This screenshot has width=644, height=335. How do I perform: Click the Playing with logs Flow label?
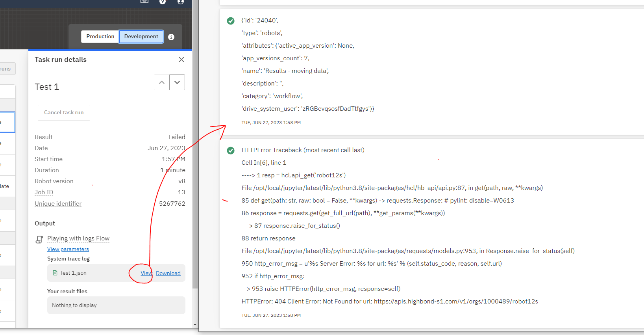pos(78,238)
